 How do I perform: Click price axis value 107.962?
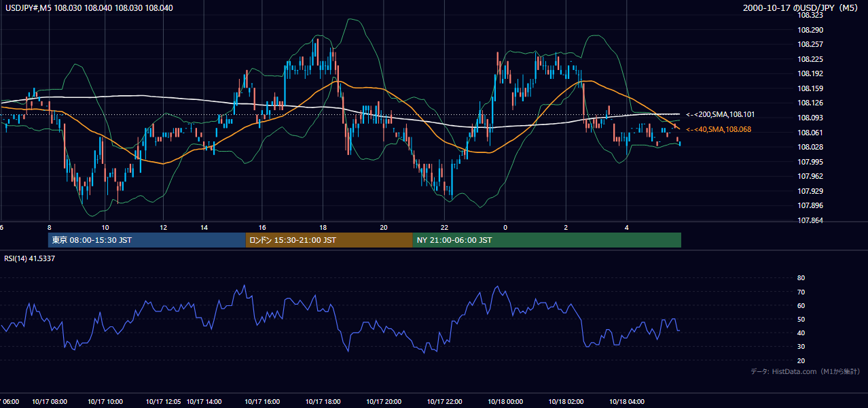pyautogui.click(x=810, y=176)
